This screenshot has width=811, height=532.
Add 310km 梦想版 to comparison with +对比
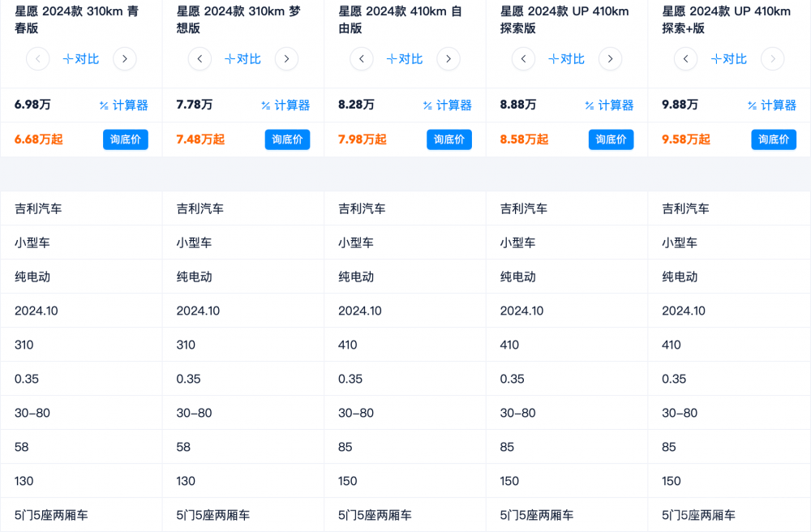pyautogui.click(x=243, y=59)
